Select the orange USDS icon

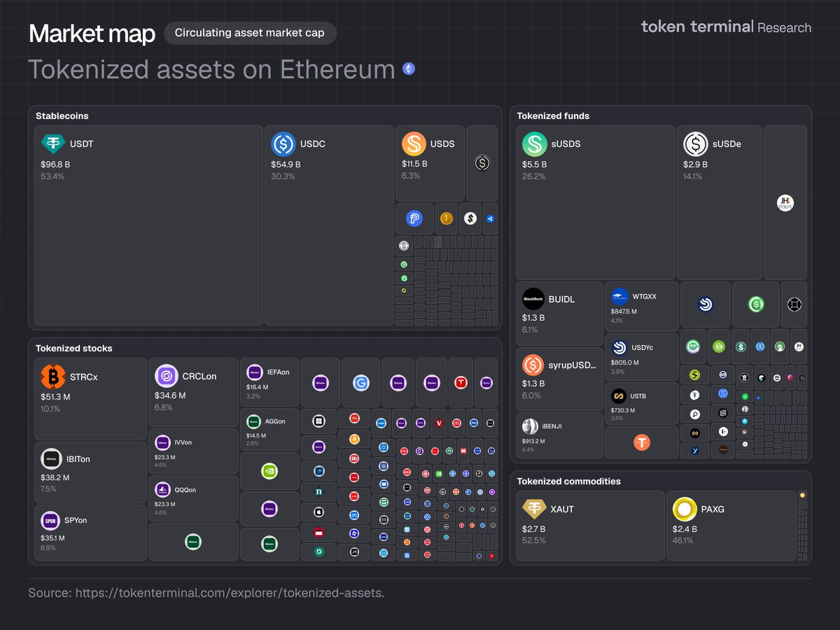tap(414, 143)
